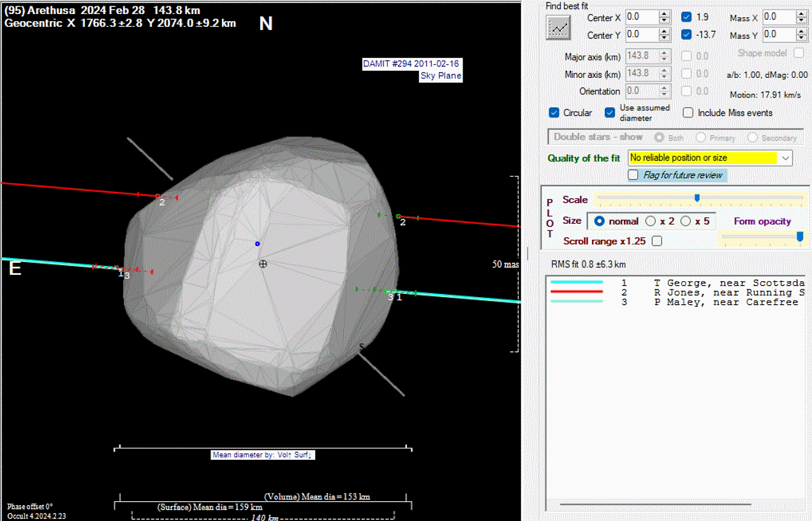Check Flag for future review
Image resolution: width=812 pixels, height=521 pixels.
coord(633,175)
